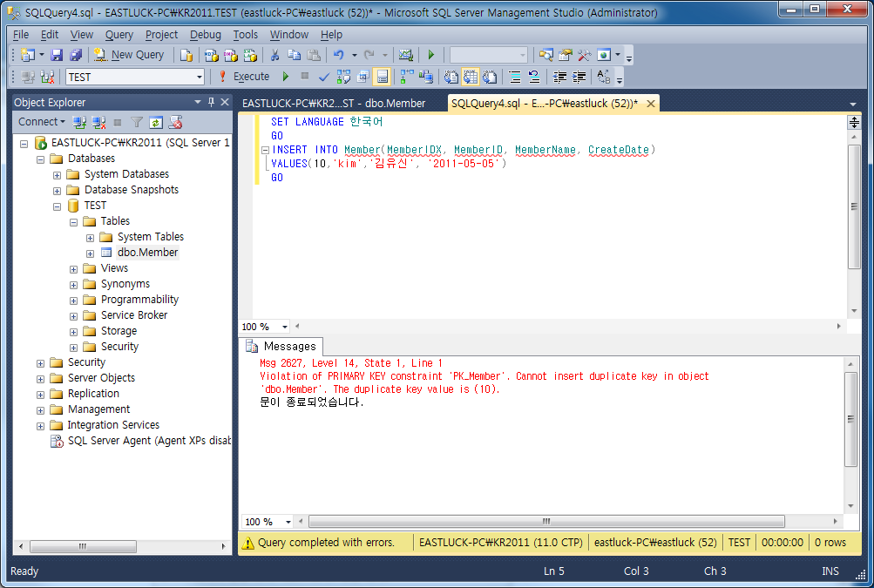Click the Undo arrow icon
874x588 pixels.
(338, 55)
